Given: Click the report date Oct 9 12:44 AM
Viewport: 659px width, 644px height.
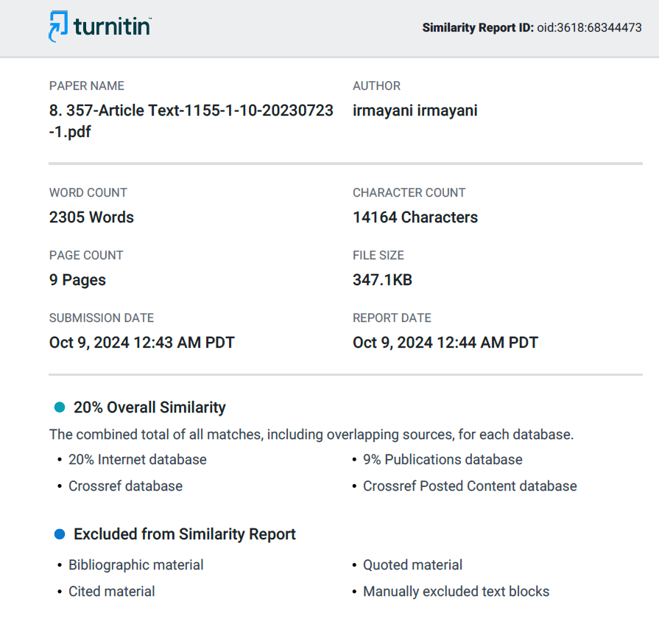Looking at the screenshot, I should point(445,343).
